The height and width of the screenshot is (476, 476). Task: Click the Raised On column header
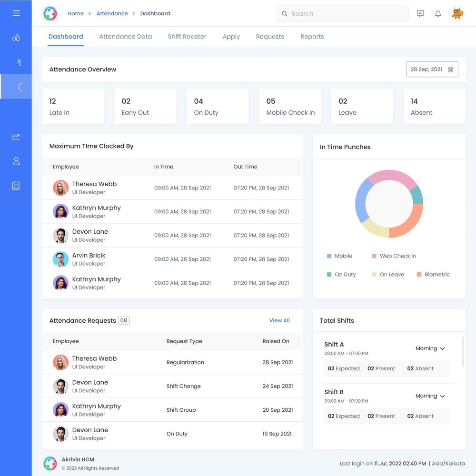click(276, 341)
